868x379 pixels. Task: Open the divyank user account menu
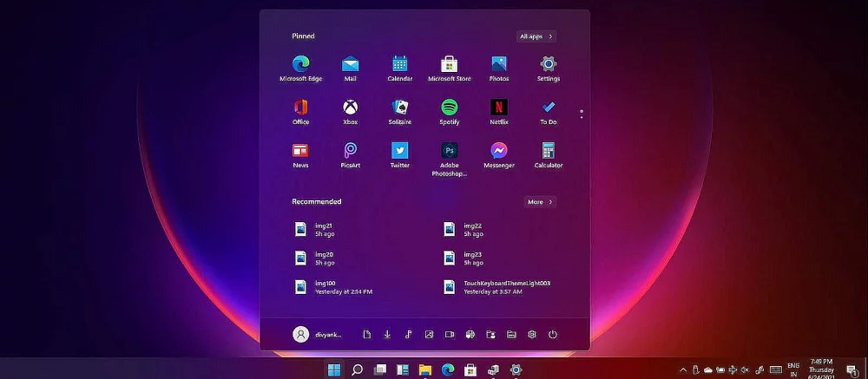[318, 335]
